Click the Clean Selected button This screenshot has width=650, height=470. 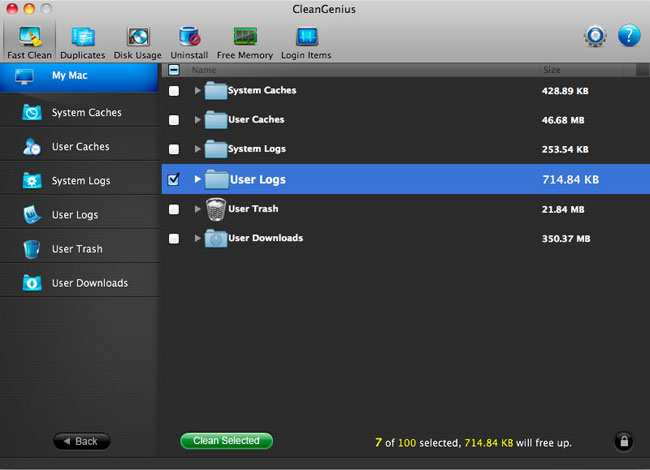click(x=226, y=441)
